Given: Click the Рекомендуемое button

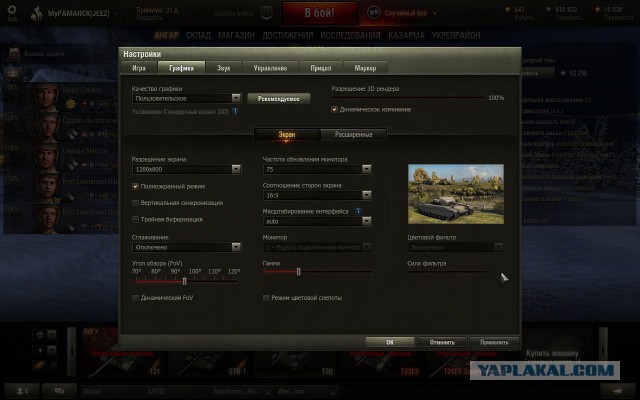Looking at the screenshot, I should click(x=279, y=99).
